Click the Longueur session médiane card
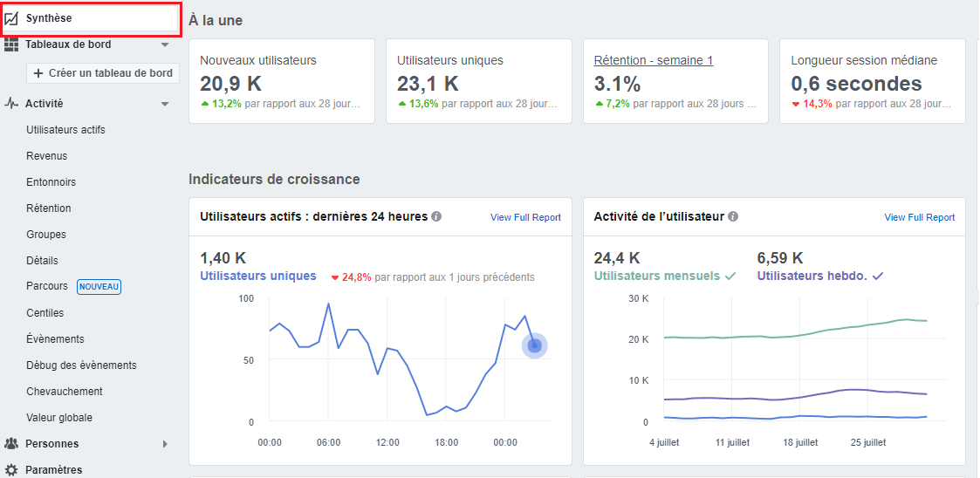Screen dimensions: 980x478 click(873, 81)
